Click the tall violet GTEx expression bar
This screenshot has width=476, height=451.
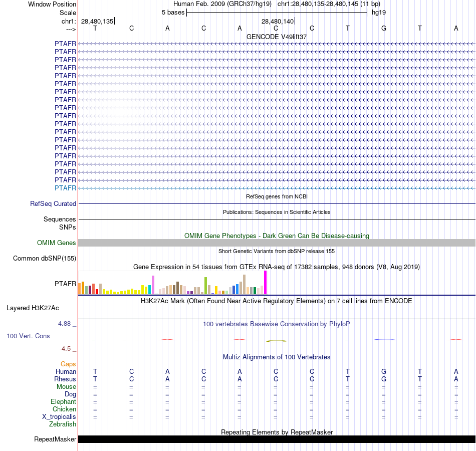point(153,285)
